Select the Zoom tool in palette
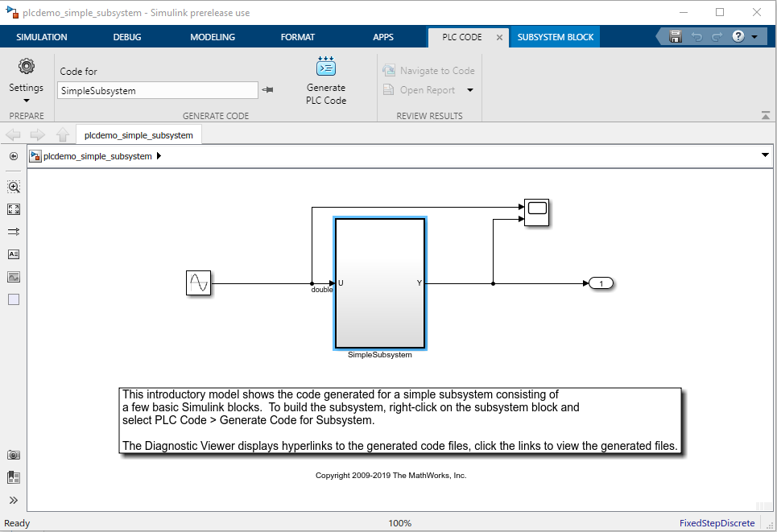This screenshot has height=532, width=777. tap(14, 187)
